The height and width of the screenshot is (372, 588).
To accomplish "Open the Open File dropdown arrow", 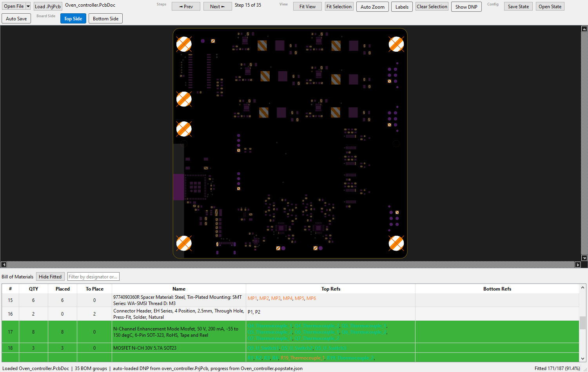I will [x=28, y=6].
